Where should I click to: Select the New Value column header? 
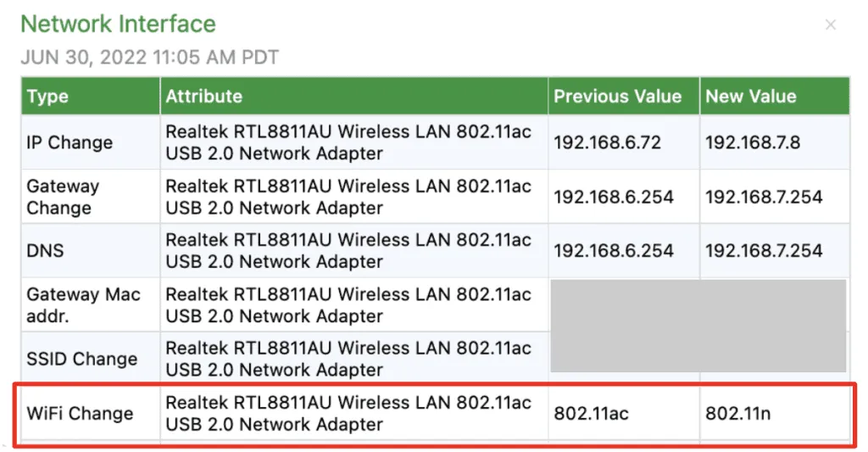(751, 97)
